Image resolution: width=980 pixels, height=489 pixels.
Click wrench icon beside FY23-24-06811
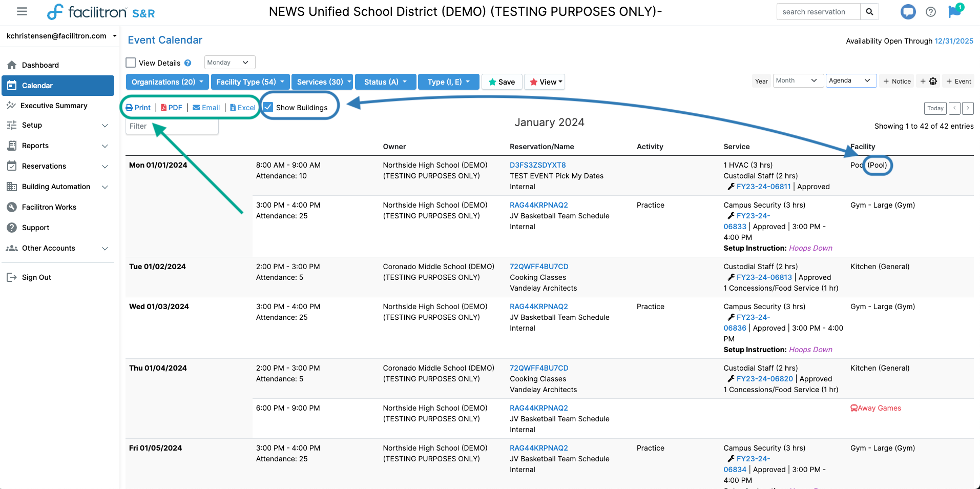[731, 187]
